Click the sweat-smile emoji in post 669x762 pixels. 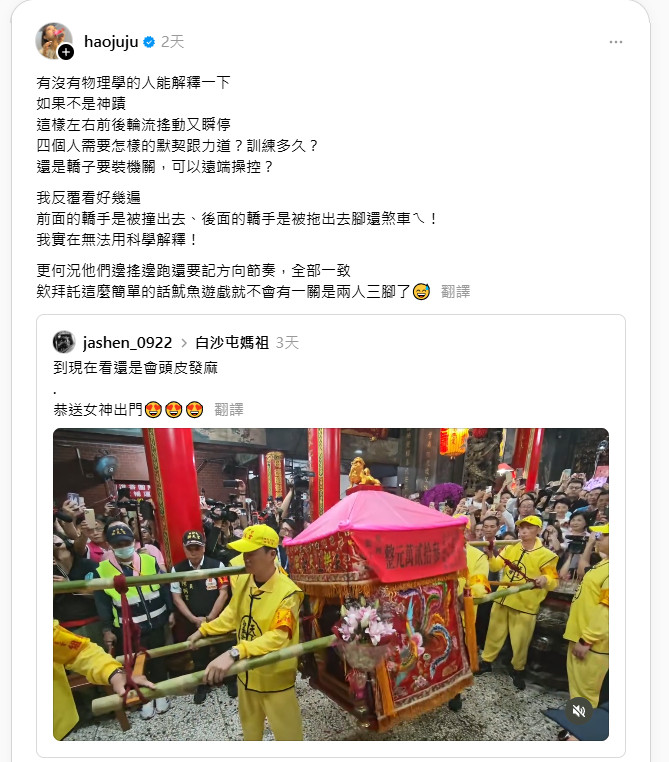pos(421,292)
